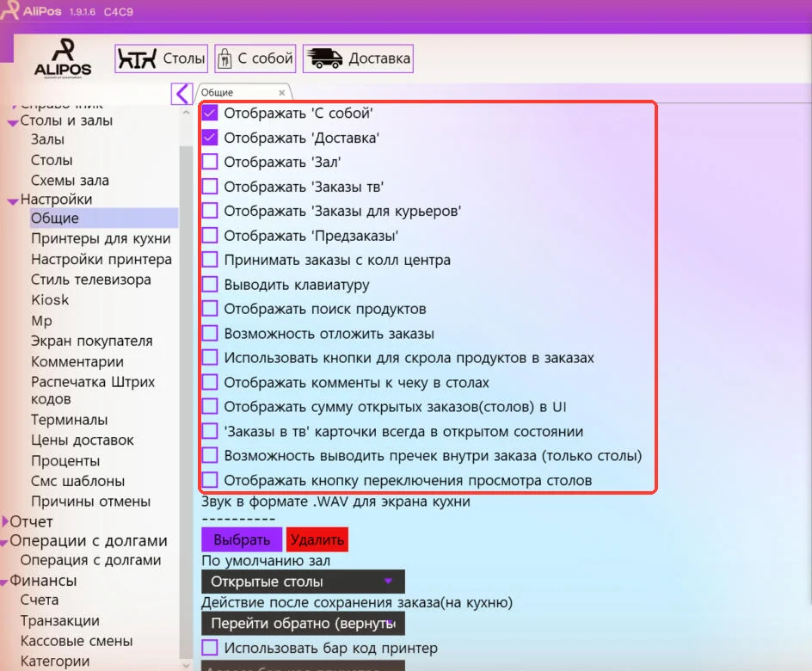Click sidebar scrollbar up arrow
This screenshot has width=812, height=671.
click(186, 113)
